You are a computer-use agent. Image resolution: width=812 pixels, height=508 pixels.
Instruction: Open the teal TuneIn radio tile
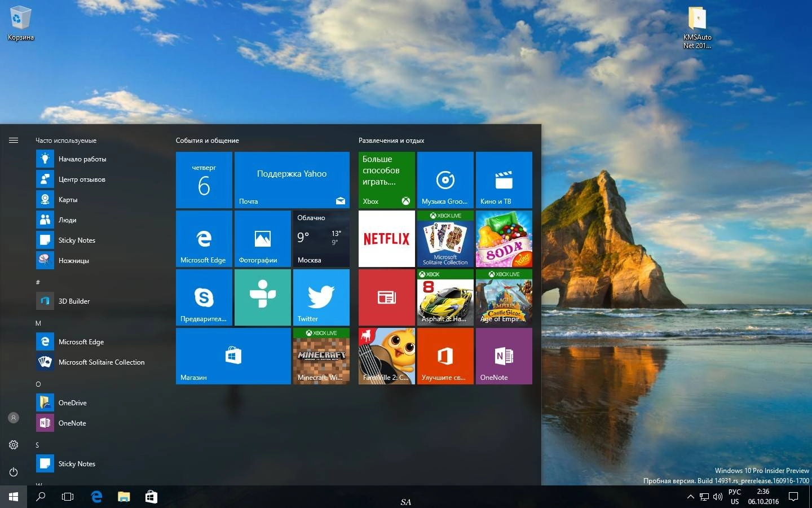(x=263, y=297)
